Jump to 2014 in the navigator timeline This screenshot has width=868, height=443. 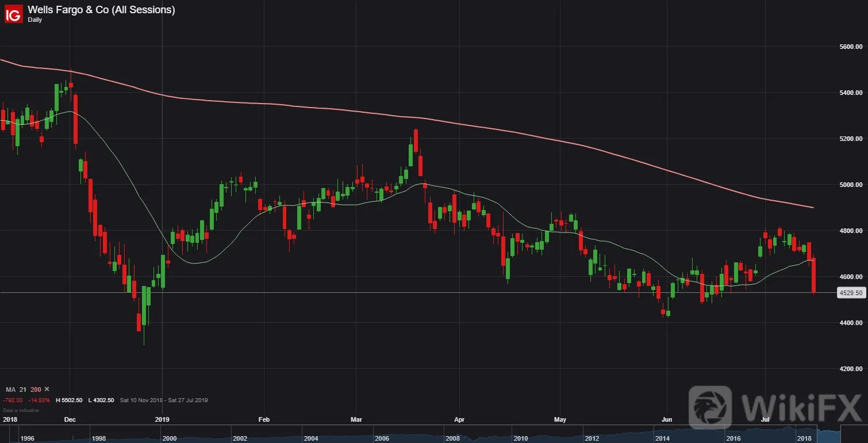coord(662,438)
